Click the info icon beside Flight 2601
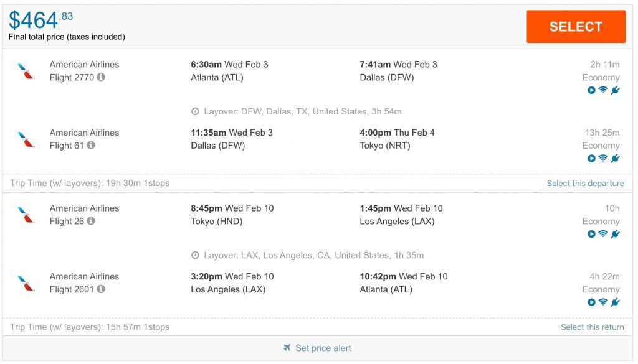This screenshot has height=364, width=638. pyautogui.click(x=101, y=289)
